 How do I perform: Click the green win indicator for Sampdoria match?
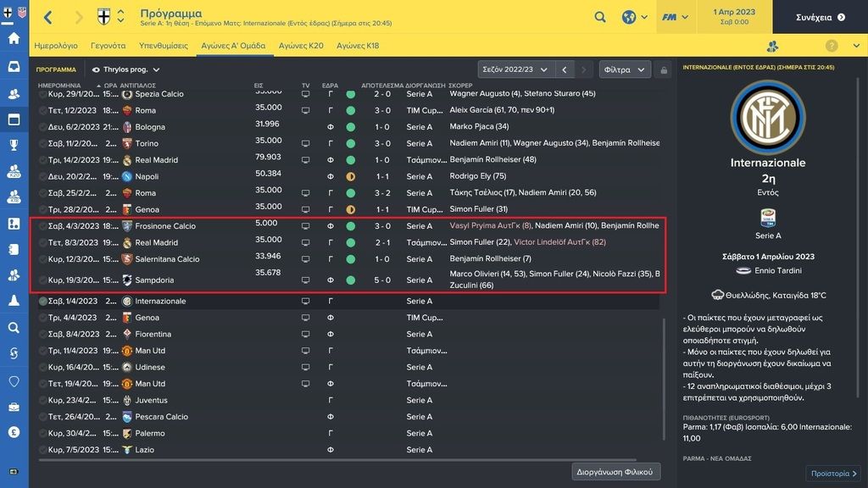click(x=350, y=280)
